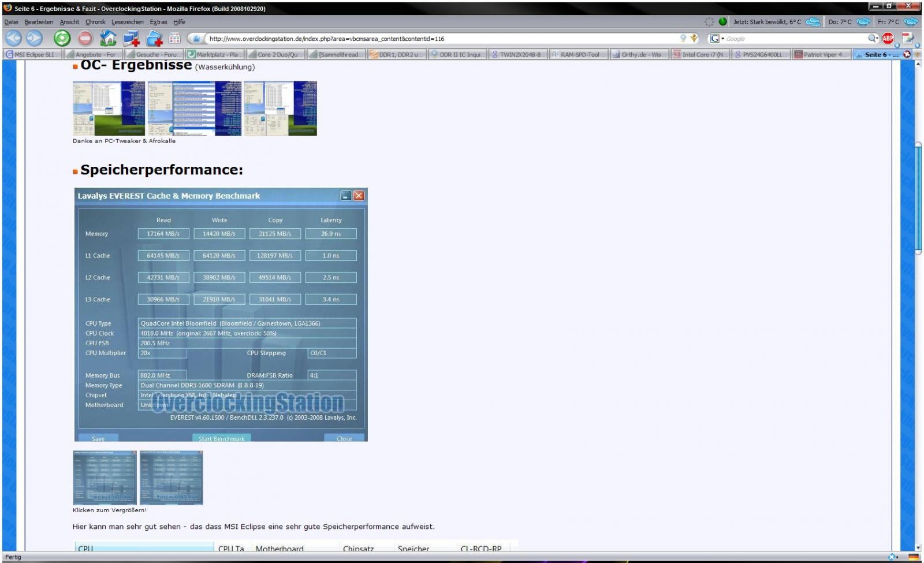This screenshot has width=924, height=563.
Task: Open the third OC-Ergebnisse screenshot thumbnail
Action: 281,108
